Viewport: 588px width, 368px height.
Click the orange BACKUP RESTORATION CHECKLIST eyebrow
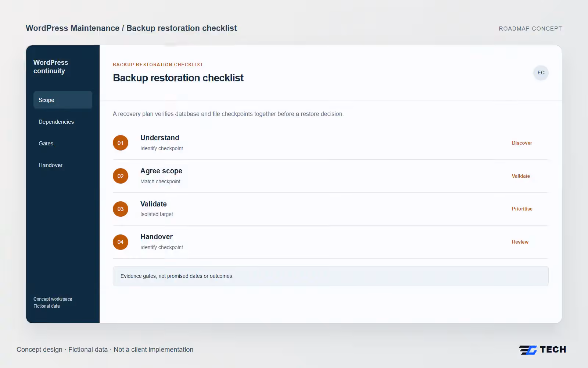pyautogui.click(x=158, y=65)
